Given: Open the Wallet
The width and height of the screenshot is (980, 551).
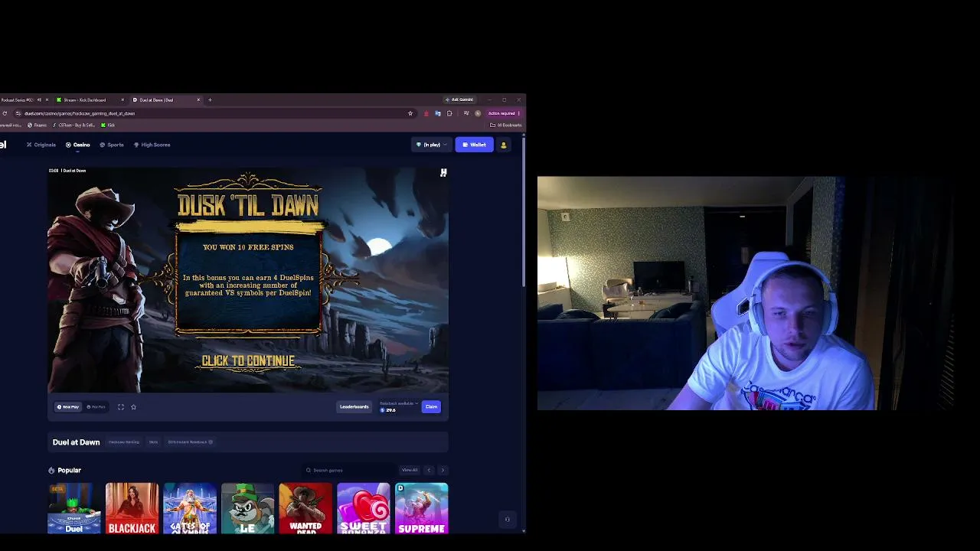Looking at the screenshot, I should (475, 145).
